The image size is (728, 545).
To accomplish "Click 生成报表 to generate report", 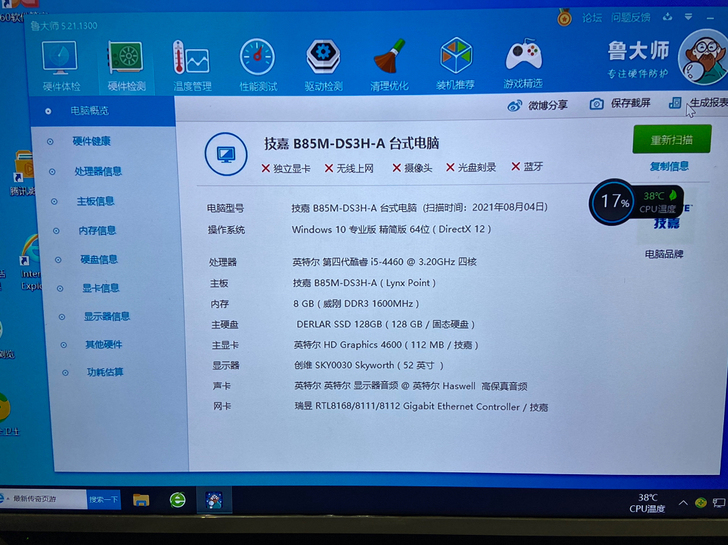I will click(697, 103).
